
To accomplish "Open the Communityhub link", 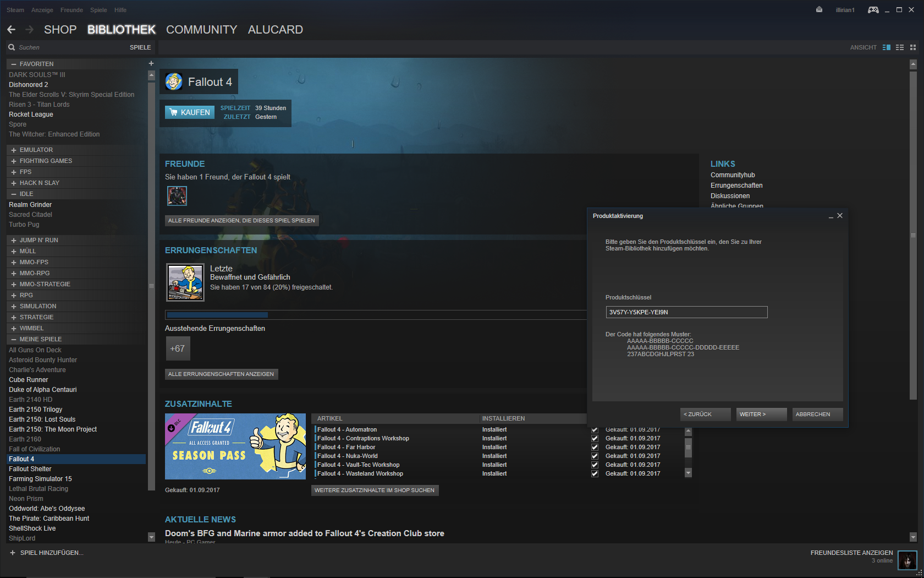I will tap(733, 175).
